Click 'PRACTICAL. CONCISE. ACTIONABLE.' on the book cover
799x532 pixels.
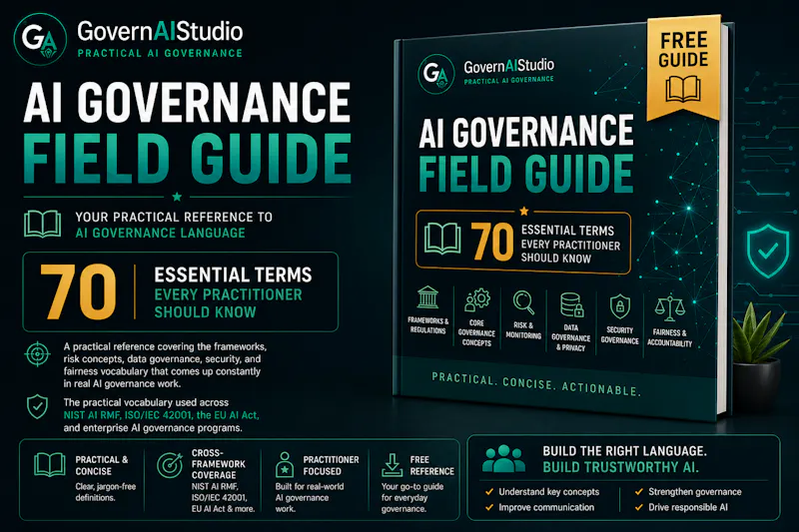[x=536, y=384]
